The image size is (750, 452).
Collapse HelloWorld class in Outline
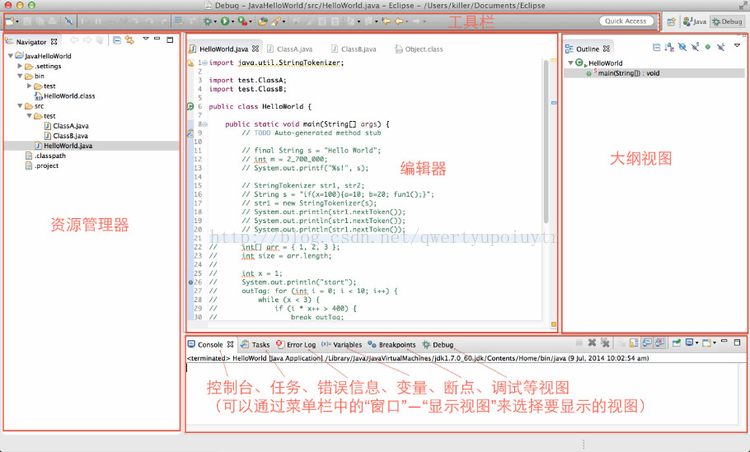click(570, 63)
